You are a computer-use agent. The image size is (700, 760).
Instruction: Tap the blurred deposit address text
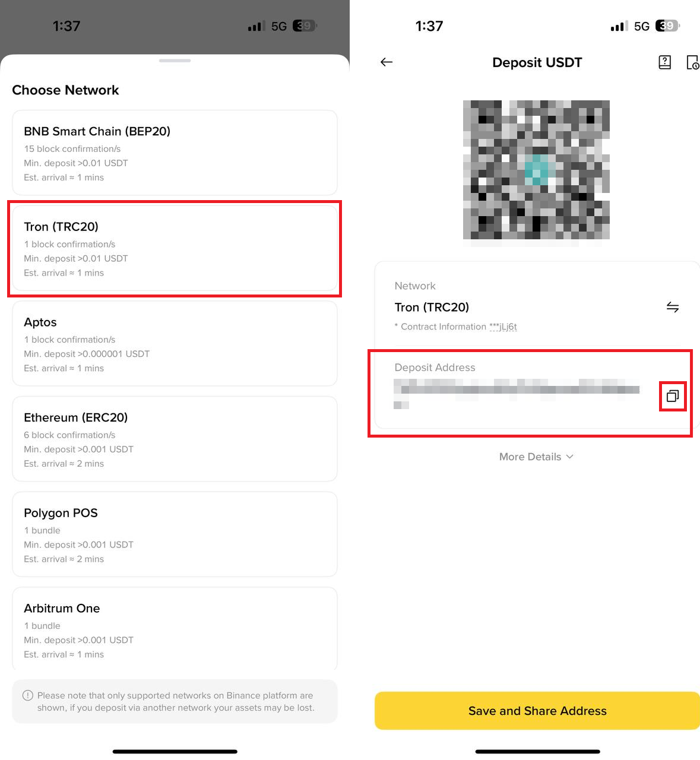517,390
